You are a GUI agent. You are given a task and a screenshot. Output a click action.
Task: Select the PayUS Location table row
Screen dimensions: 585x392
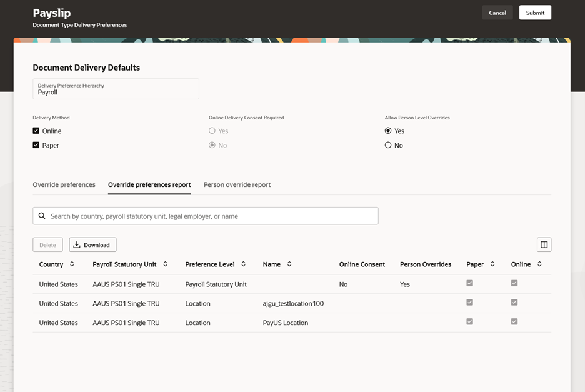(x=292, y=323)
